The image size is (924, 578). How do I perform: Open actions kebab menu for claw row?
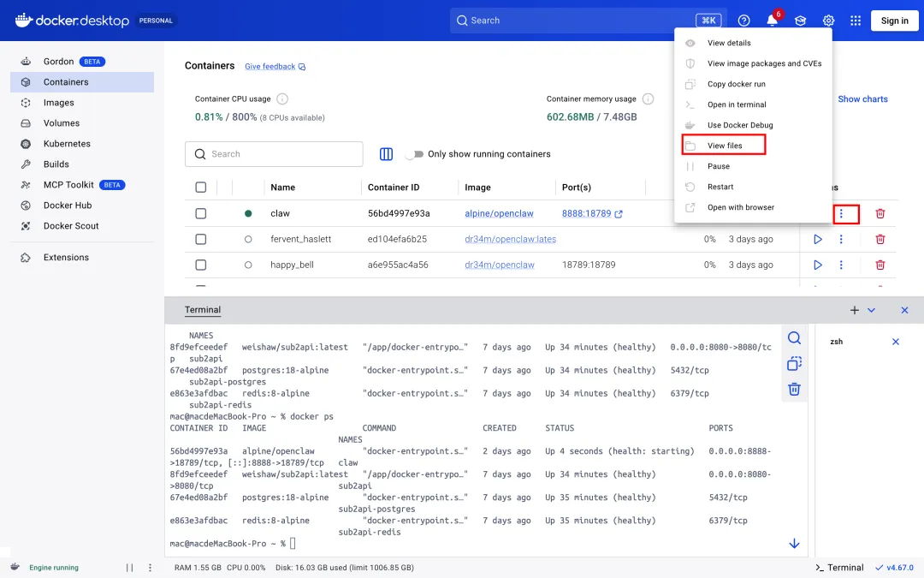(841, 213)
